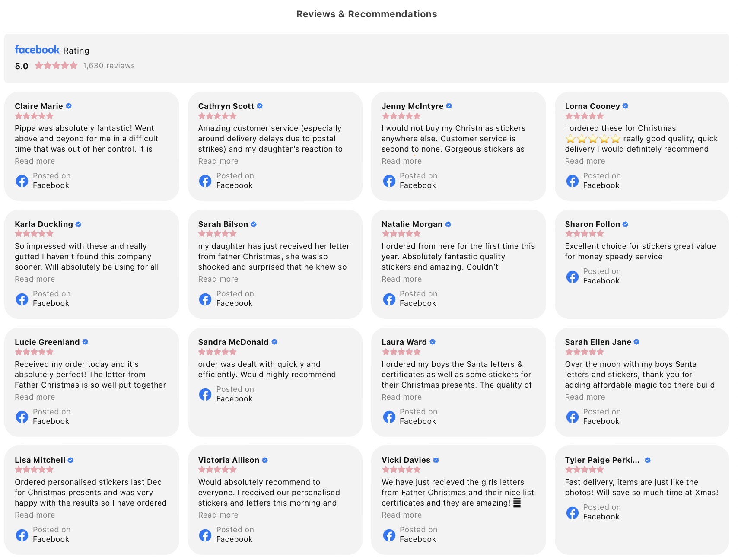Click the verified badge next to Cathryn Scott
Image resolution: width=738 pixels, height=560 pixels.
tap(260, 106)
